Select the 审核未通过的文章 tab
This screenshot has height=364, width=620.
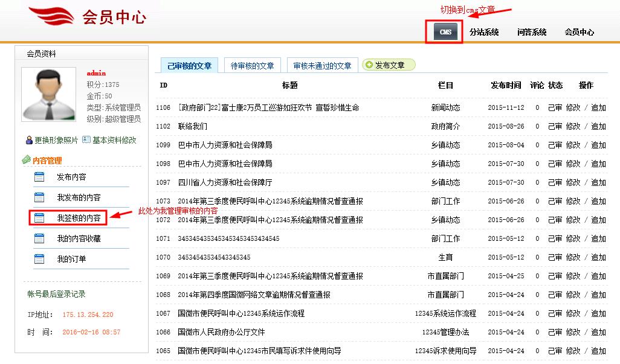click(x=322, y=66)
